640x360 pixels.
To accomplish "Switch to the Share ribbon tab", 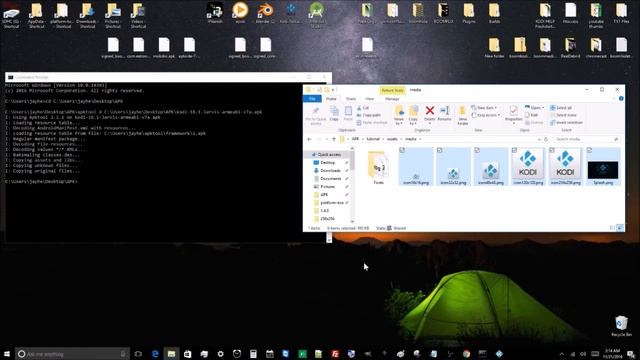I will (351, 99).
